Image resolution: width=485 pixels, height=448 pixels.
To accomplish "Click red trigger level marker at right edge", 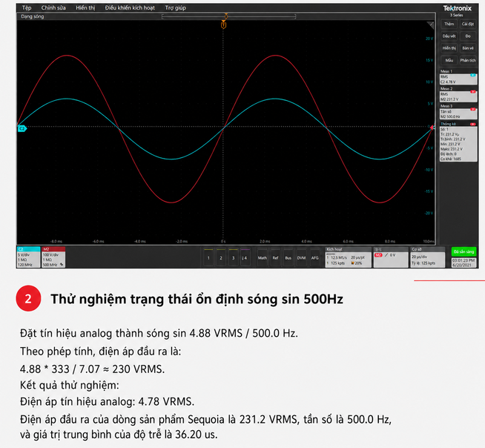I will [432, 128].
